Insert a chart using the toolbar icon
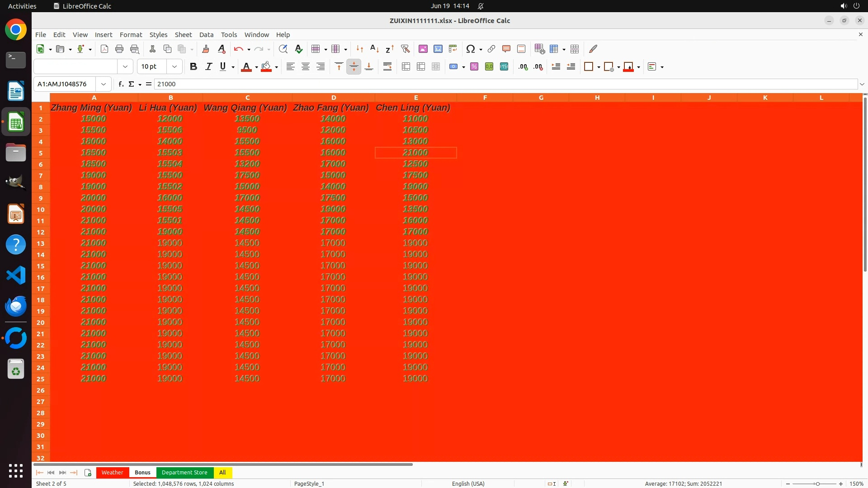The height and width of the screenshot is (488, 868). (438, 49)
